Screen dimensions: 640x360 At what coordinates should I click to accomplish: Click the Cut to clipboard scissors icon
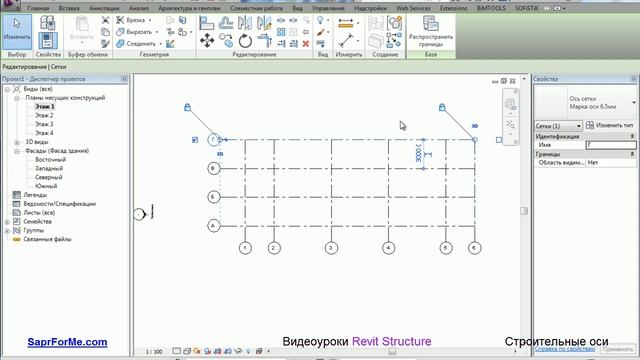click(x=105, y=20)
